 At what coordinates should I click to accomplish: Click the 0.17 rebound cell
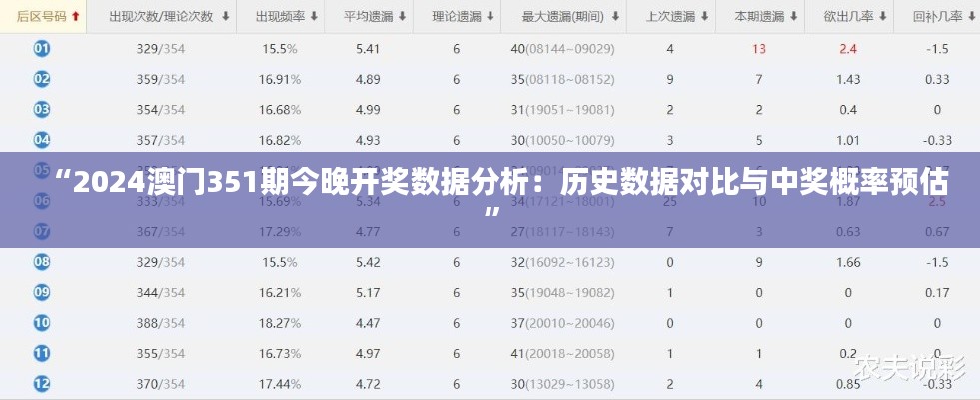[937, 292]
